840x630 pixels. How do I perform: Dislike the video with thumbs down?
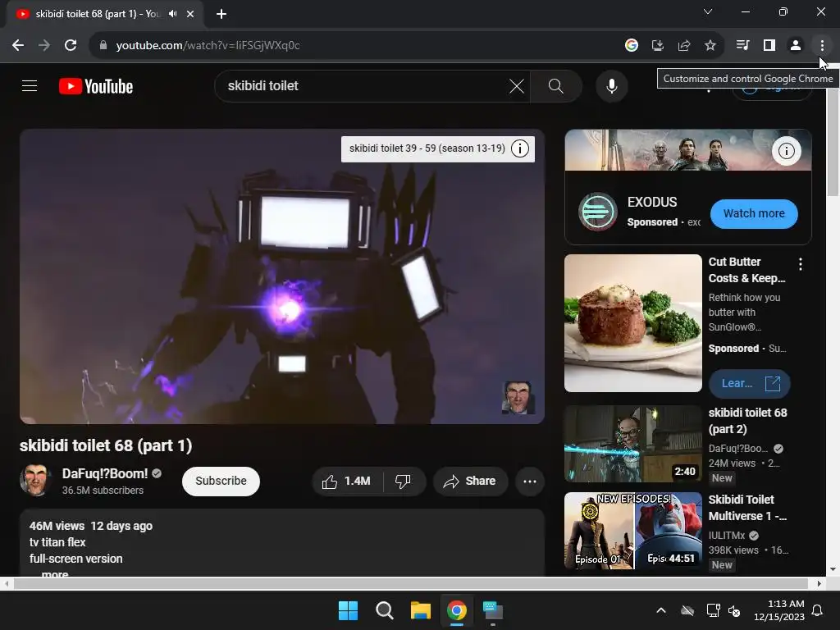pos(404,481)
